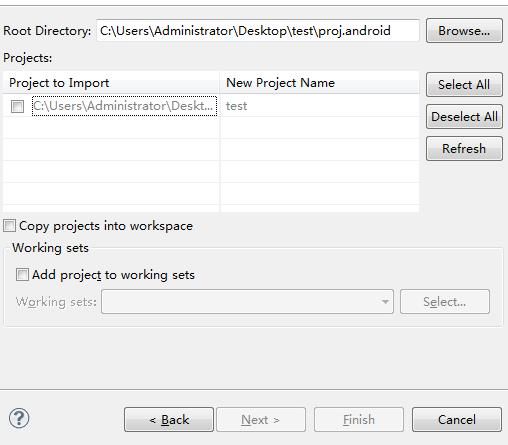Go back with the Back button
Viewport: 508px width, 445px height.
[169, 419]
